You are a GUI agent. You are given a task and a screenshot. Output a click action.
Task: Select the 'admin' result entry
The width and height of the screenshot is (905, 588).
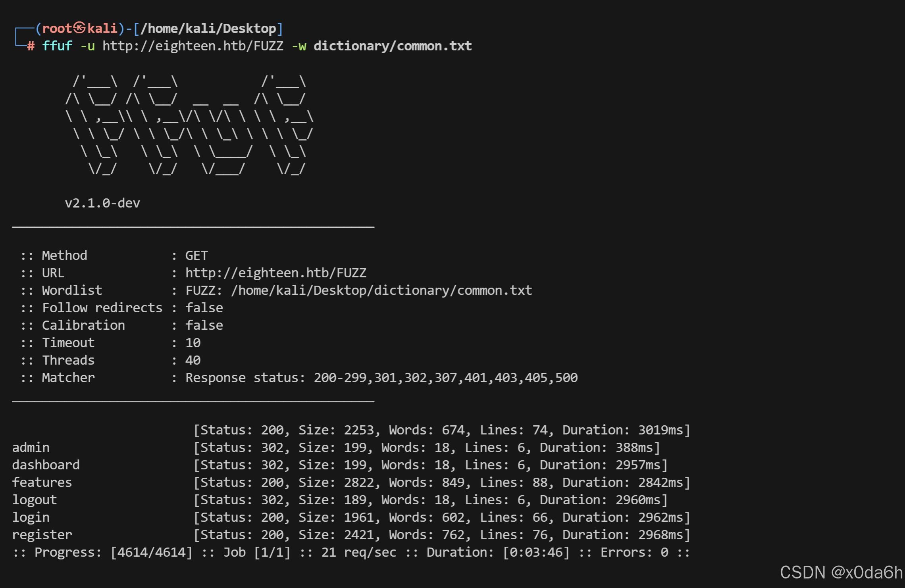pos(31,448)
